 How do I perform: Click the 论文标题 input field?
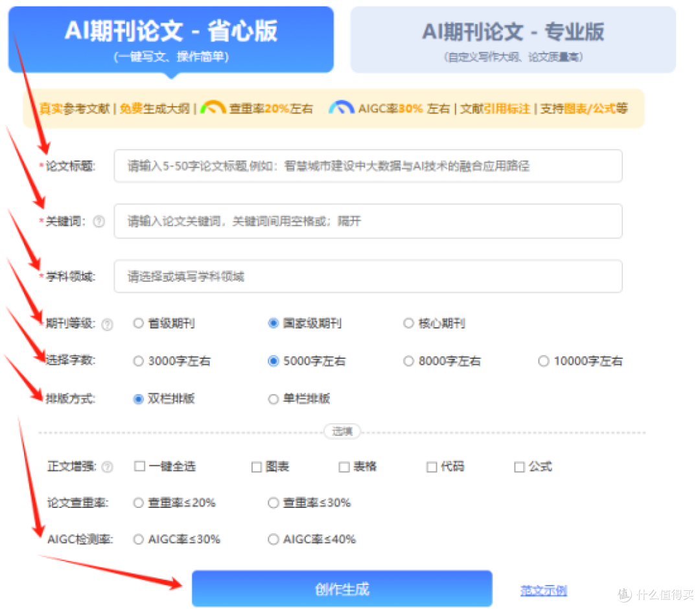[368, 166]
